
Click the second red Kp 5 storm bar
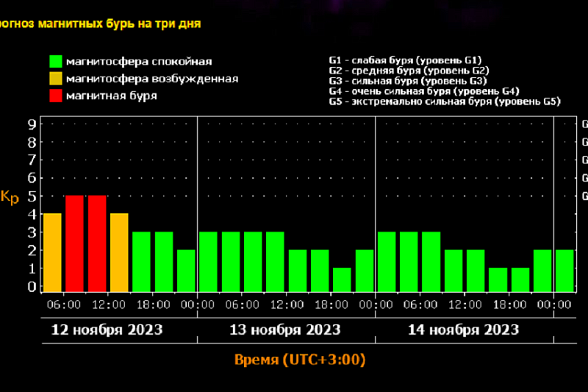[97, 243]
